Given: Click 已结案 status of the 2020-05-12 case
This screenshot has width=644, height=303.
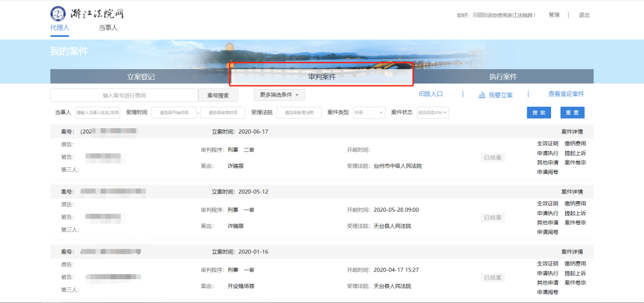Looking at the screenshot, I should (x=493, y=218).
